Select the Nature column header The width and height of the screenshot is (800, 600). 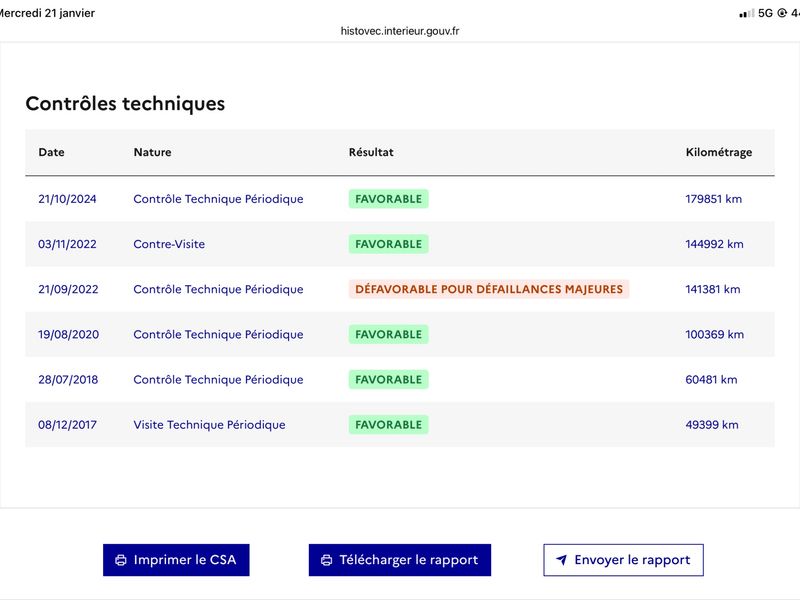click(152, 152)
